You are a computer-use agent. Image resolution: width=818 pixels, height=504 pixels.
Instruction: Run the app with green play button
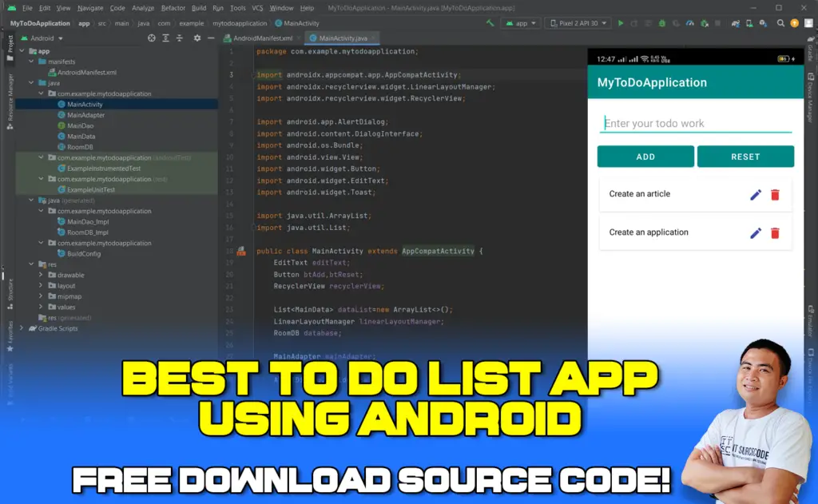pos(621,23)
